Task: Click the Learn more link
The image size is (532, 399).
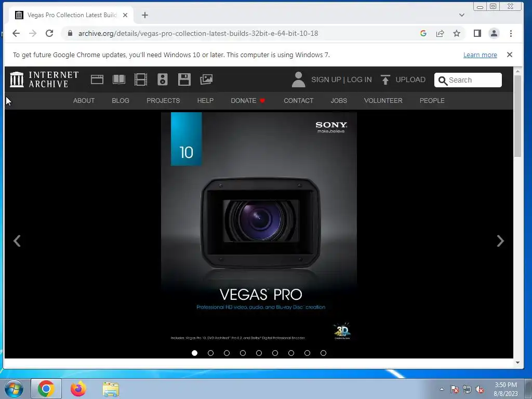Action: 480,55
